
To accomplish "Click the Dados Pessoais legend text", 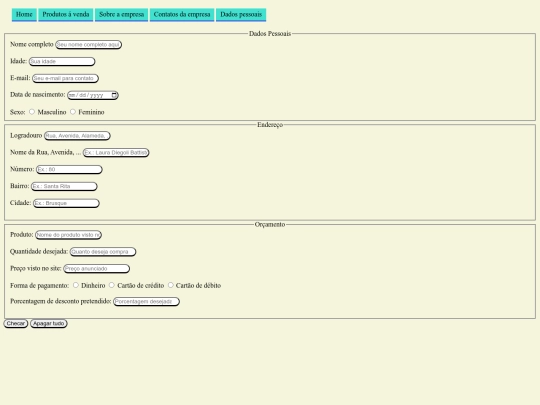I will [x=270, y=34].
